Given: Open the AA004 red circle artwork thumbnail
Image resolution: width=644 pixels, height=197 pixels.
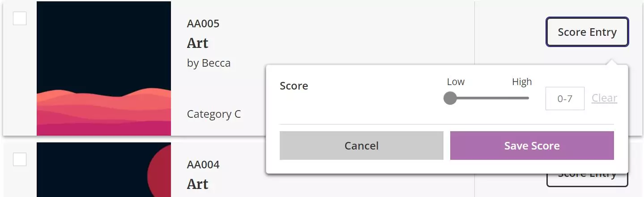Looking at the screenshot, I should (x=104, y=170).
